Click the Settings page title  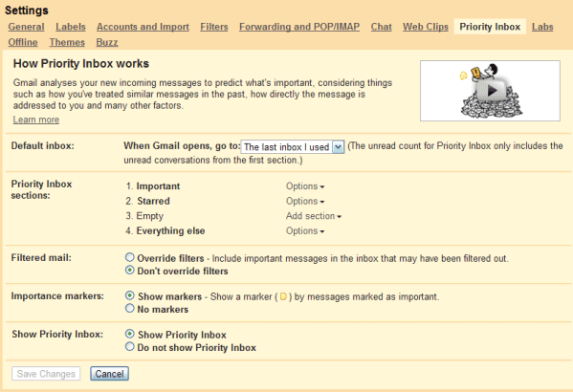pos(27,11)
